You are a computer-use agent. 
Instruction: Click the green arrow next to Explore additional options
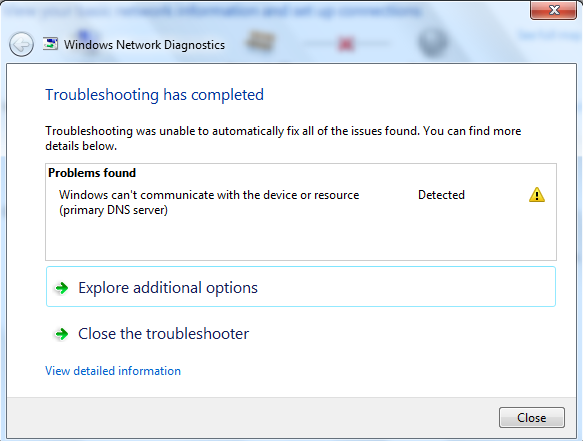pos(62,288)
